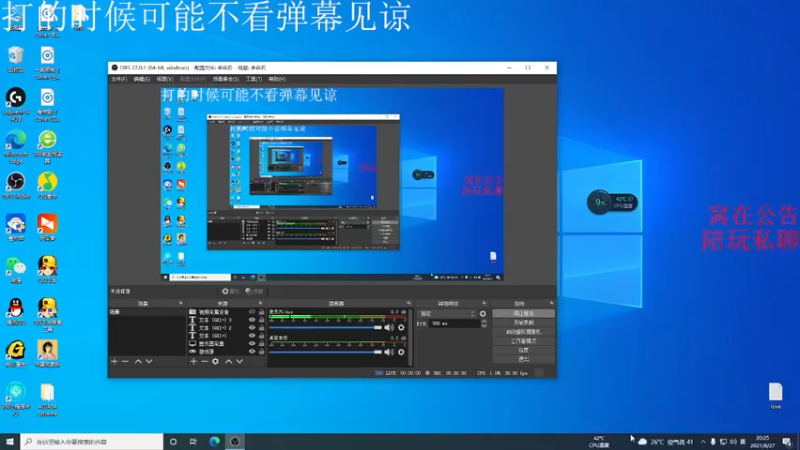The image size is (800, 450).
Task: Add a new source with the plus icon
Action: (x=193, y=361)
